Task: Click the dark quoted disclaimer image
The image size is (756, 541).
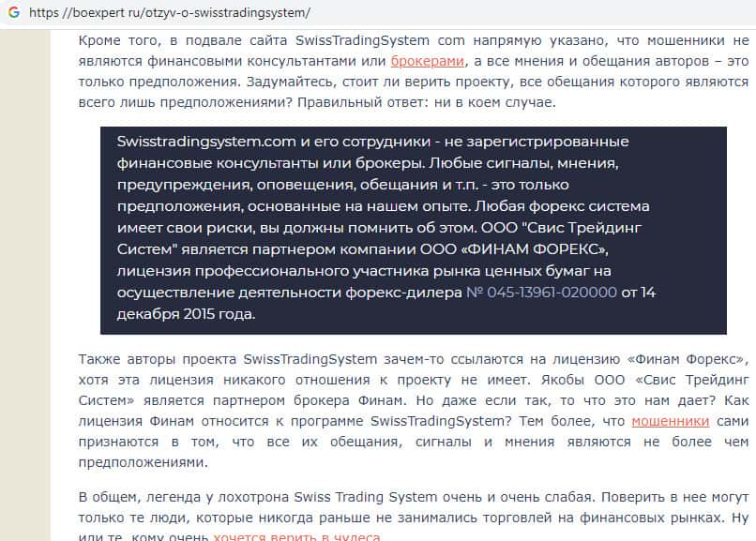Action: point(414,231)
